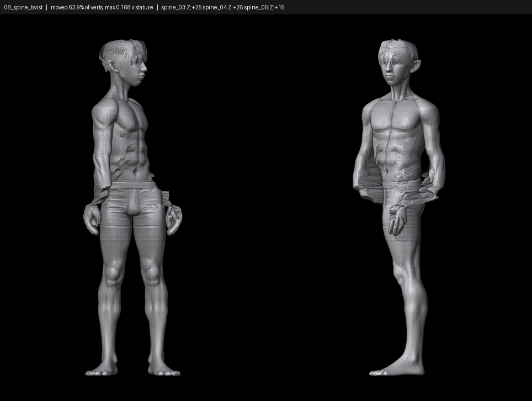
Task: Click the "08_spine_twist" title text
Action: pyautogui.click(x=23, y=7)
